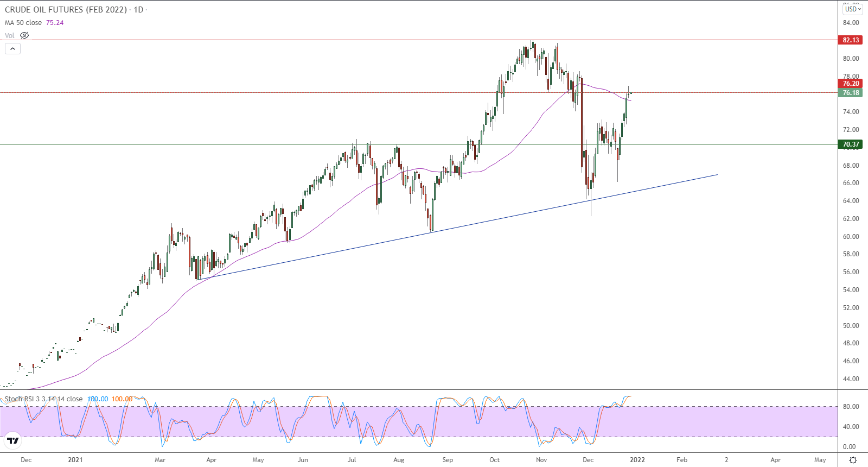Click the 44.00 price scale label
The image size is (868, 467).
(x=851, y=379)
